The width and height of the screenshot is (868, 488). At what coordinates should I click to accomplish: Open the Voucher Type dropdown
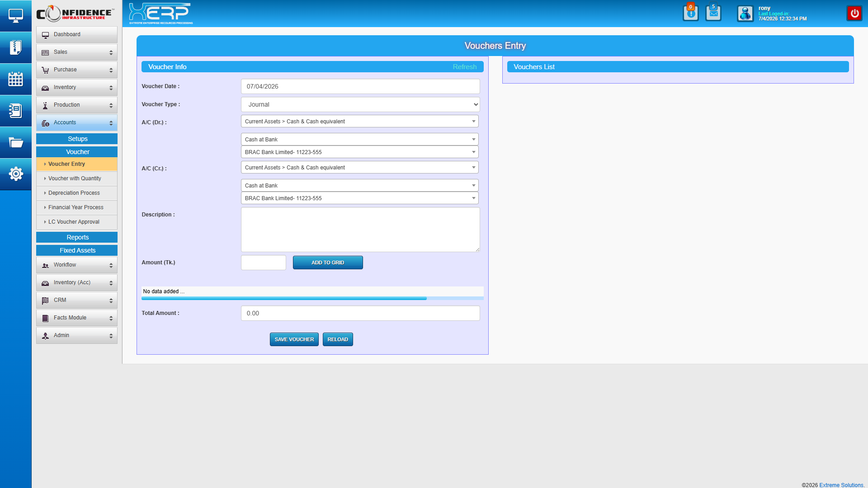coord(360,104)
